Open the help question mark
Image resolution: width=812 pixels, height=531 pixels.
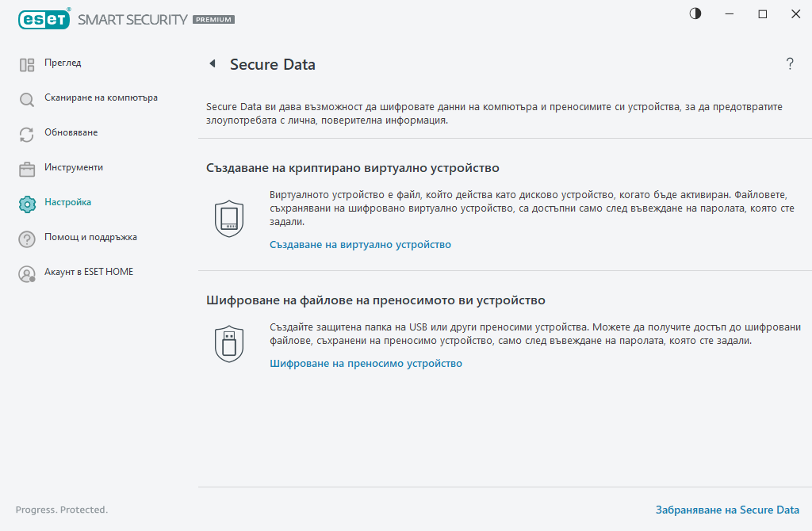click(x=790, y=64)
